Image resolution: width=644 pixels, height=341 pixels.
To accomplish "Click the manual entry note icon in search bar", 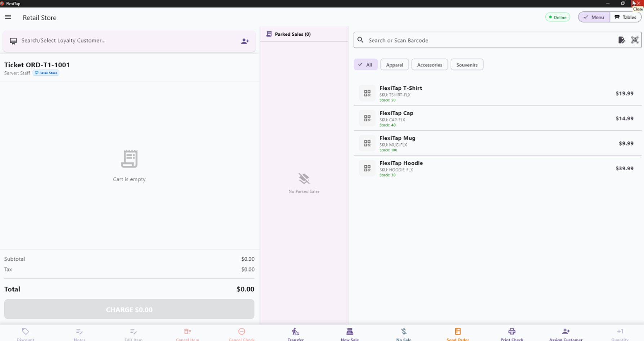I will [x=622, y=40].
